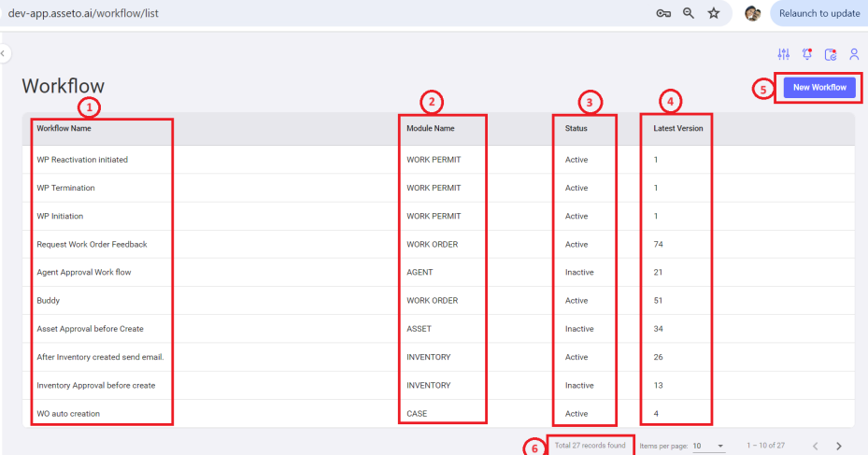Open WP Termination workflow
Screen dimensions: 868x455
click(x=65, y=188)
